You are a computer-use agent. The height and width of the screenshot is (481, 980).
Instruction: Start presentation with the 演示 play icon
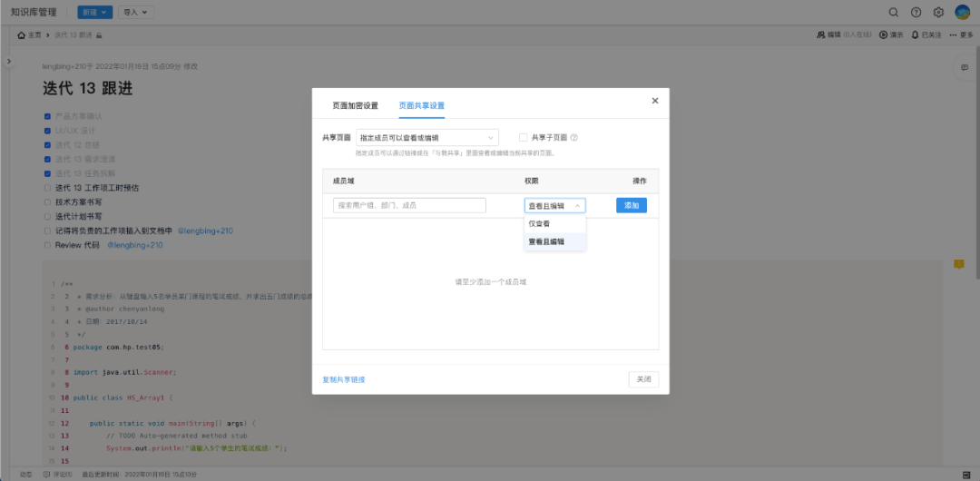point(884,35)
